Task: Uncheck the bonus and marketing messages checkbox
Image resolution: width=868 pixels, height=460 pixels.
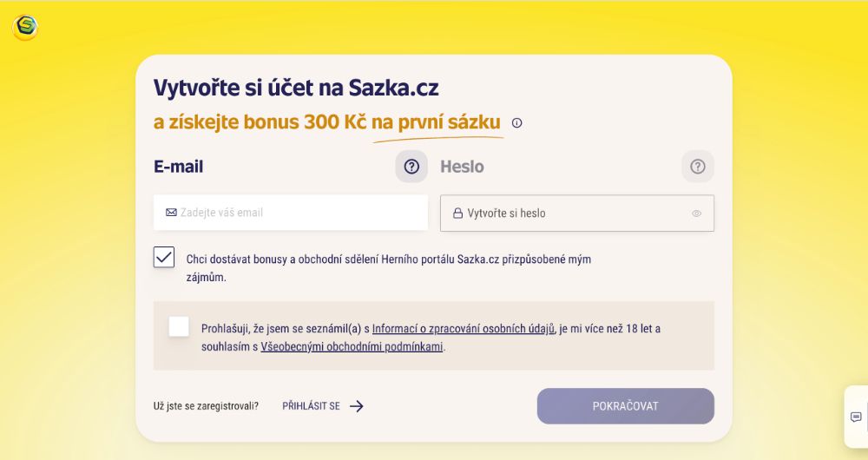Action: pyautogui.click(x=164, y=257)
